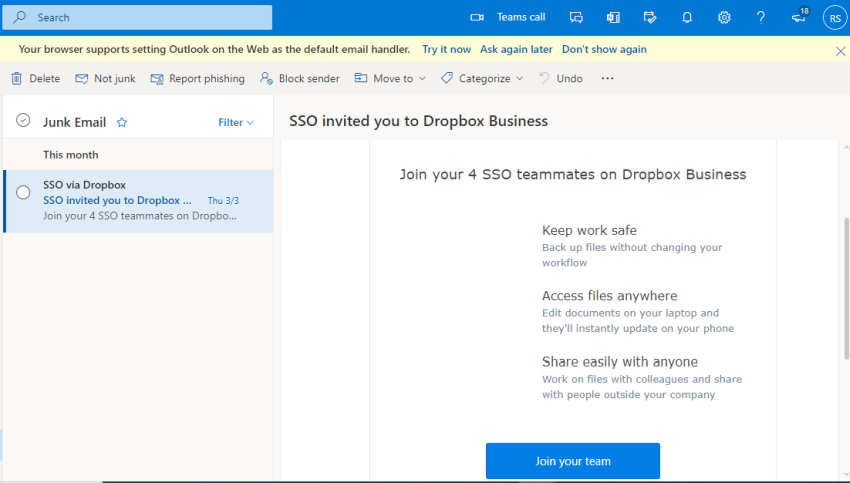
Task: Select the SSO via Dropbox message circle
Action: click(23, 192)
